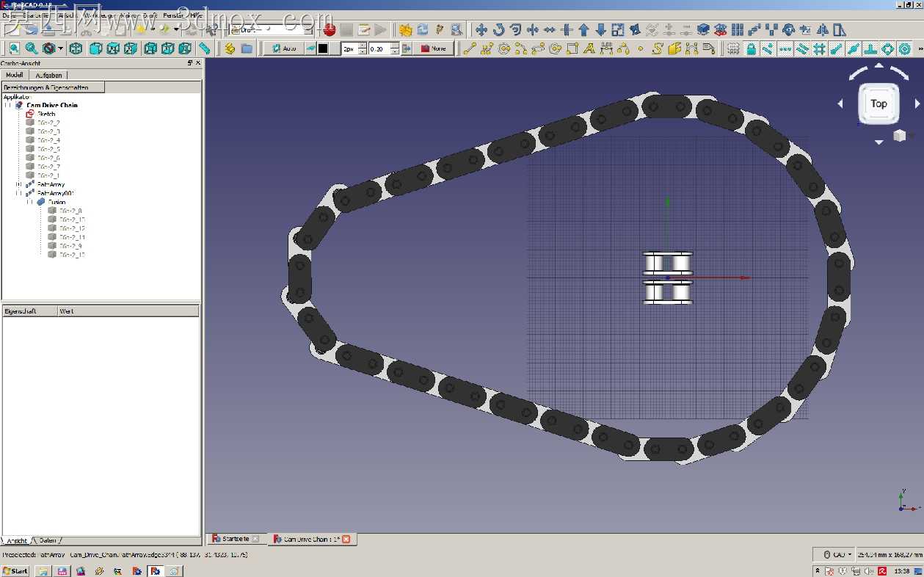Select the Draft Dimension tool
This screenshot has width=924, height=577.
[606, 48]
